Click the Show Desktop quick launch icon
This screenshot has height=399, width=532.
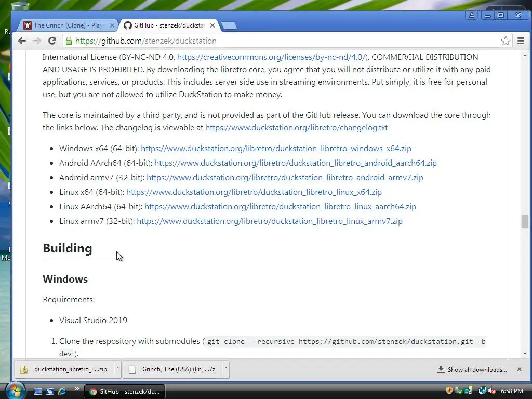(x=37, y=392)
